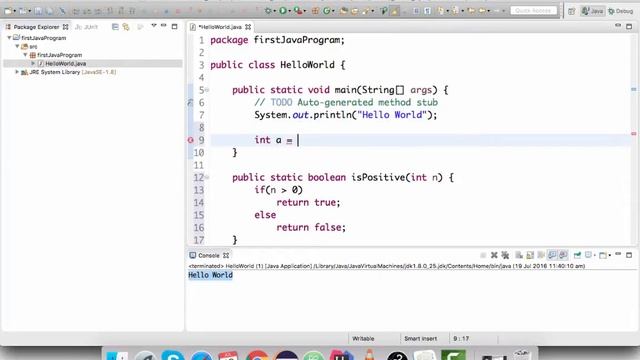Select HelloWorld.java in Package Explorer
Screen dimensions: 640x360
click(x=65, y=63)
